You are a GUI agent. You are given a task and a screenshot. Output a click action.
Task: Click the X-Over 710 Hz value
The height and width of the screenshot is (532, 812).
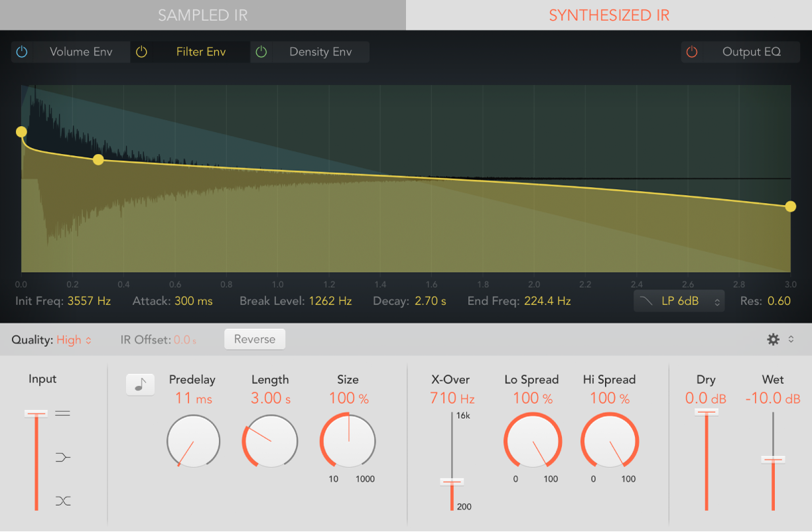click(x=452, y=398)
